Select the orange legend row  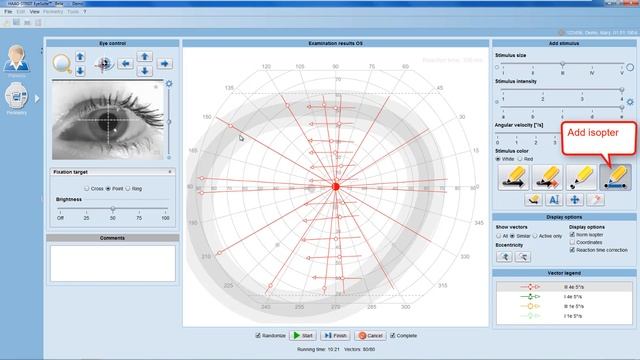pos(564,306)
